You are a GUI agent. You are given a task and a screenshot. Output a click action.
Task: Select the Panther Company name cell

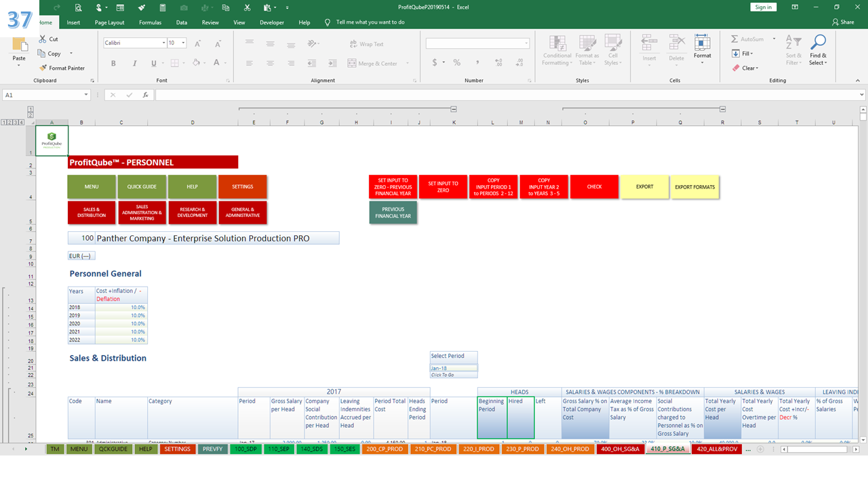217,239
